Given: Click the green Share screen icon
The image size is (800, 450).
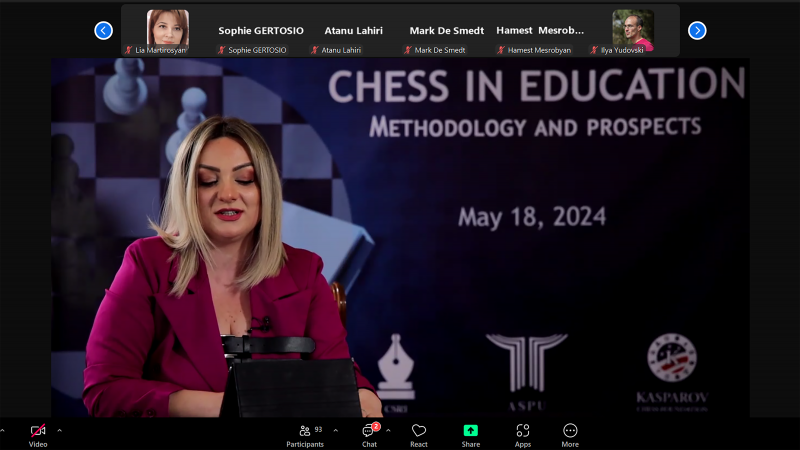Looking at the screenshot, I should click(x=471, y=431).
